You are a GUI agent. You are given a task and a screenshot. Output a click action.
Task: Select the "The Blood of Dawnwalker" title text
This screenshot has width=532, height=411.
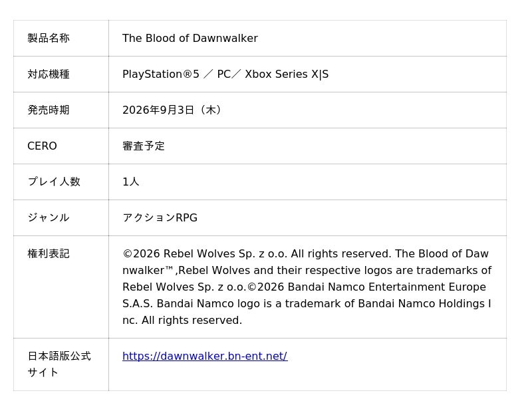pos(190,39)
